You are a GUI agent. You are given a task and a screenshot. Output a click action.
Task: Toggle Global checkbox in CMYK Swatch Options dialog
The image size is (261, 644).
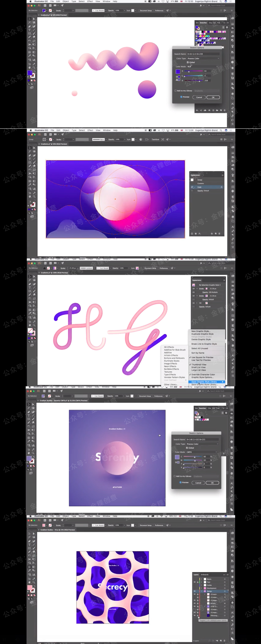coord(187,448)
